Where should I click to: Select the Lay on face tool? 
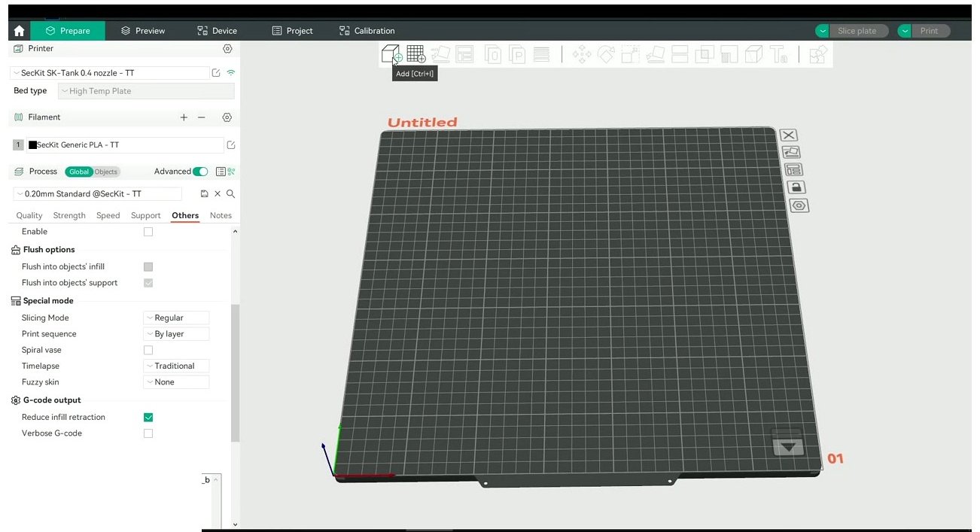click(x=655, y=54)
